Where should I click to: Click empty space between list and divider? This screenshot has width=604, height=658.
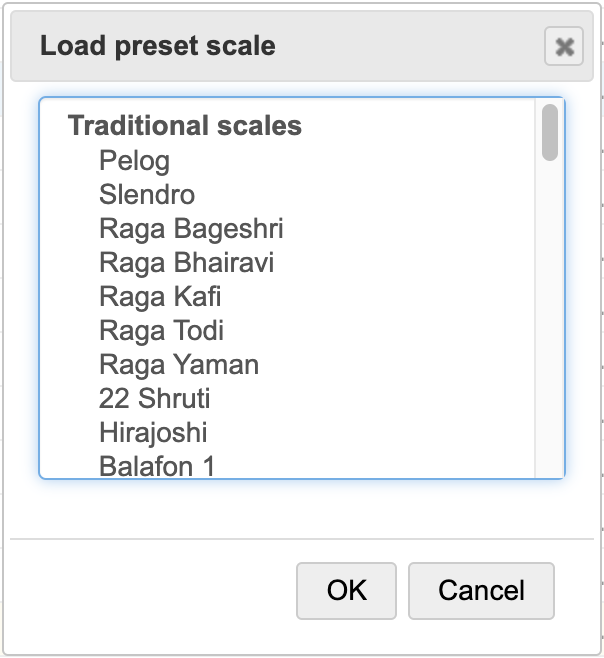pos(300,508)
